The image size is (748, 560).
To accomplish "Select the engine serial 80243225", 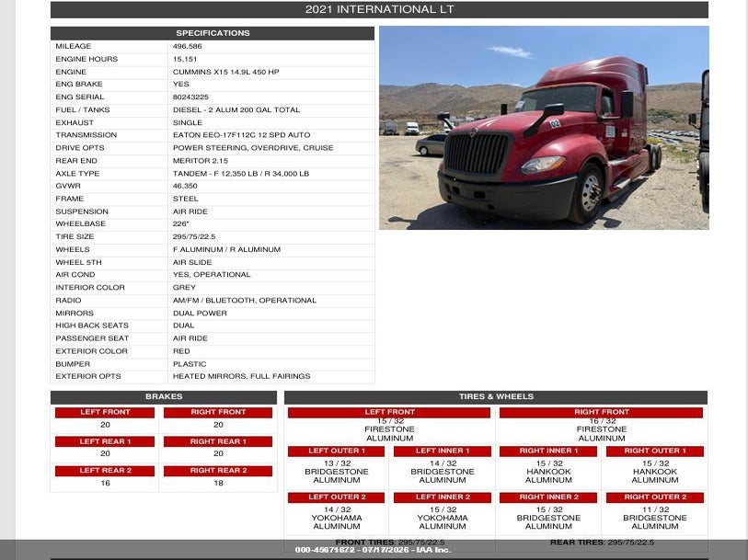I will 190,97.
